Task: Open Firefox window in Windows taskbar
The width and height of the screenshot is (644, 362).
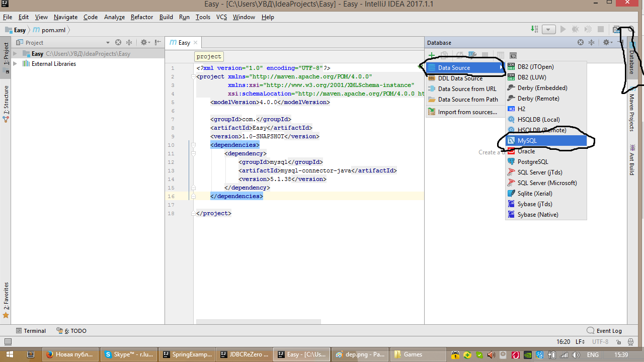Action: click(x=70, y=354)
